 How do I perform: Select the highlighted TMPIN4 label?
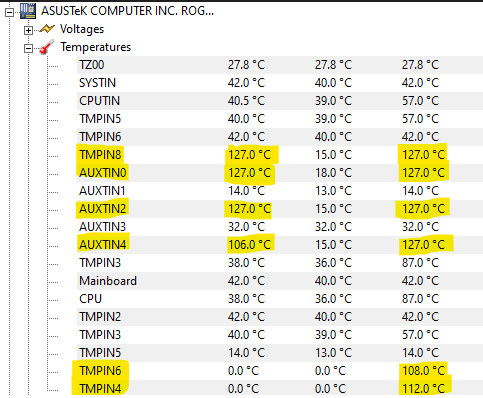point(100,389)
